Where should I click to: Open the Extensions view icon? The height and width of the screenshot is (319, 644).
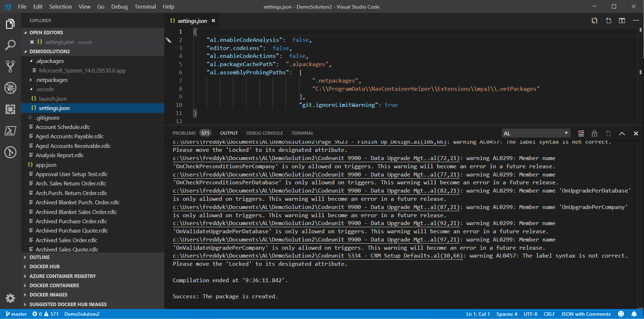(10, 109)
